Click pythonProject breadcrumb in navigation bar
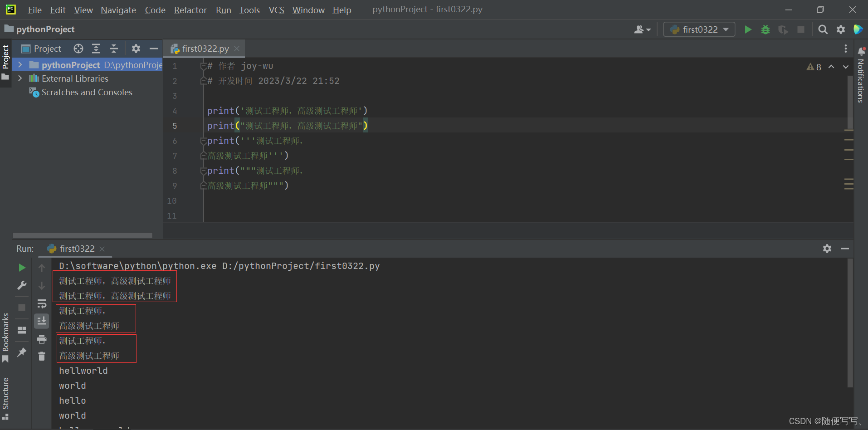 tap(39, 29)
